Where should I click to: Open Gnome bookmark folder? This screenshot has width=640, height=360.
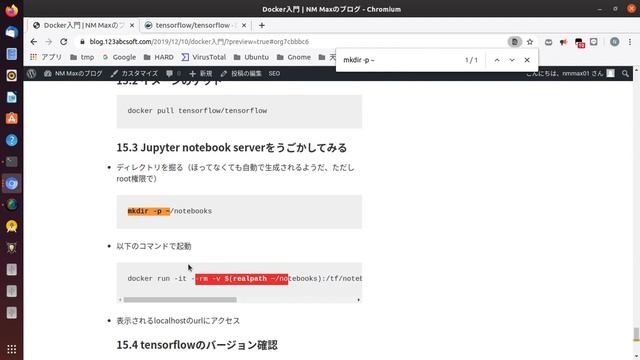[293, 57]
